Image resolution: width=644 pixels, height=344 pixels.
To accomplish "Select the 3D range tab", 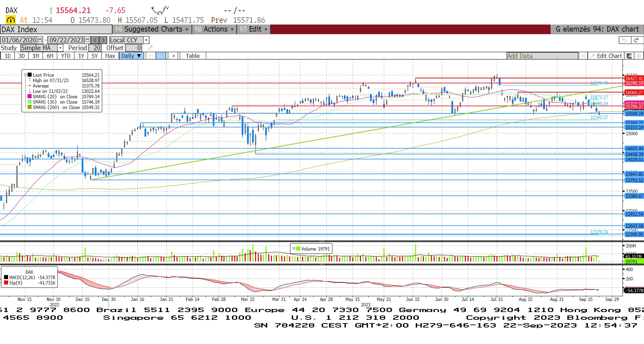I will point(22,56).
